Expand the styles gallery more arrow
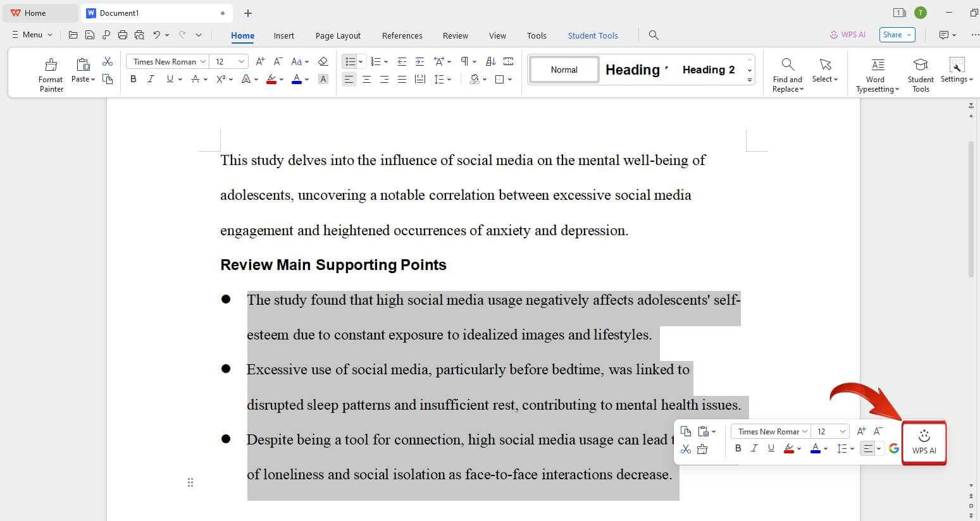 (x=750, y=80)
